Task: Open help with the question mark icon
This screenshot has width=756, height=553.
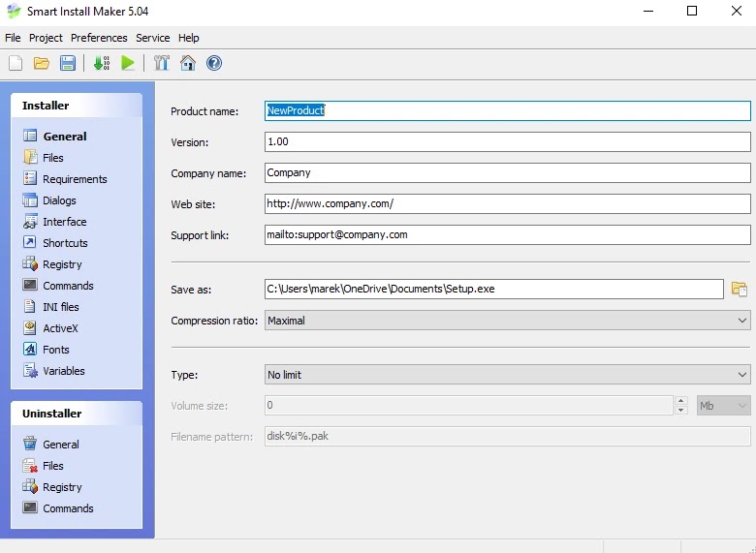Action: point(214,63)
